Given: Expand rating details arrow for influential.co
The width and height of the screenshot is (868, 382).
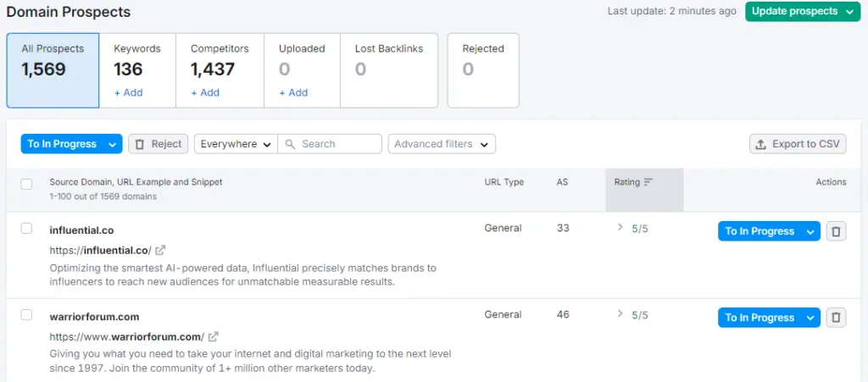Looking at the screenshot, I should (620, 228).
